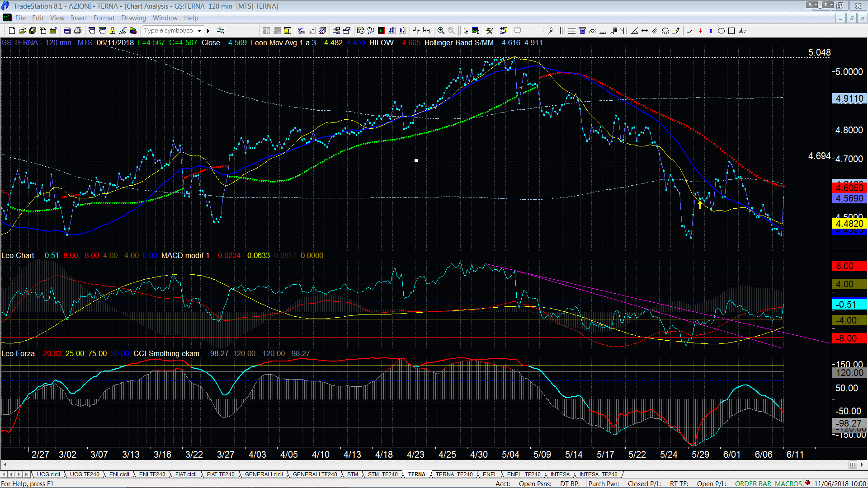Select the Blue up arrow tool

pyautogui.click(x=711, y=31)
